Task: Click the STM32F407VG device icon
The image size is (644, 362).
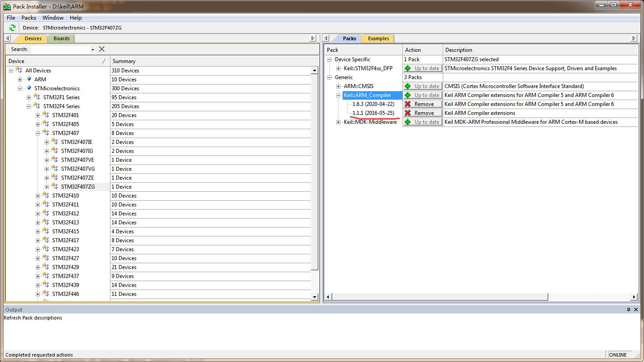Action: click(x=55, y=168)
